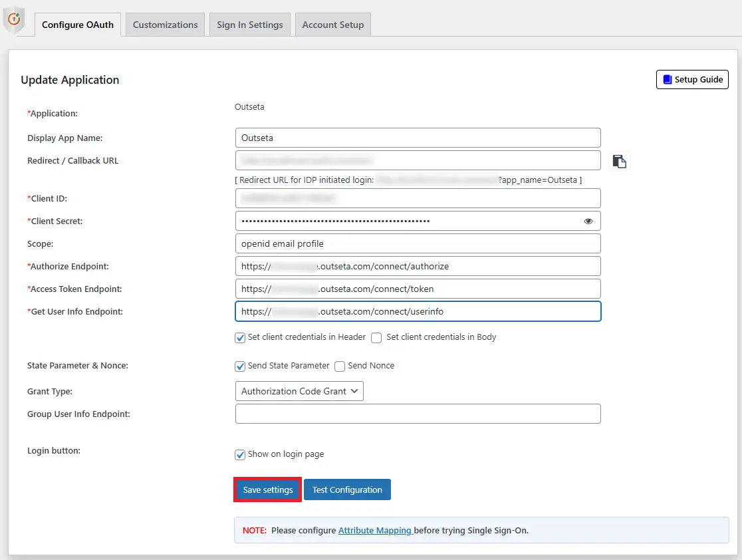
Task: Click the Save settings button
Action: point(268,490)
